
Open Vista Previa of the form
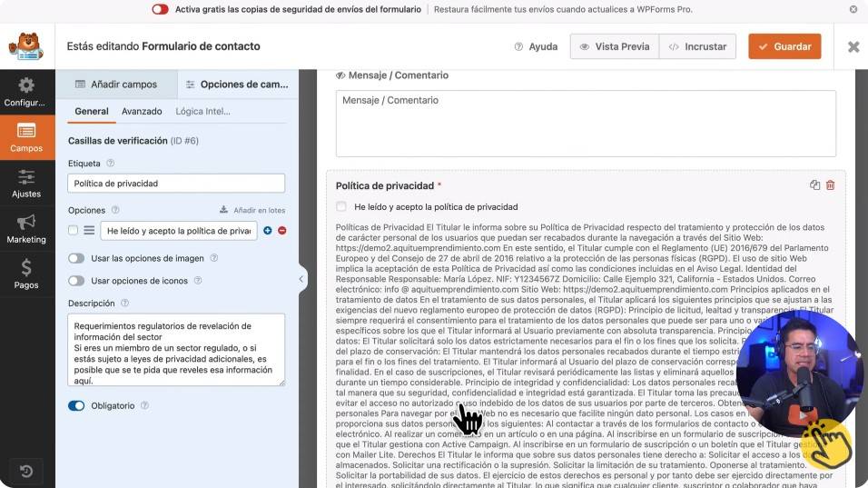tap(615, 46)
